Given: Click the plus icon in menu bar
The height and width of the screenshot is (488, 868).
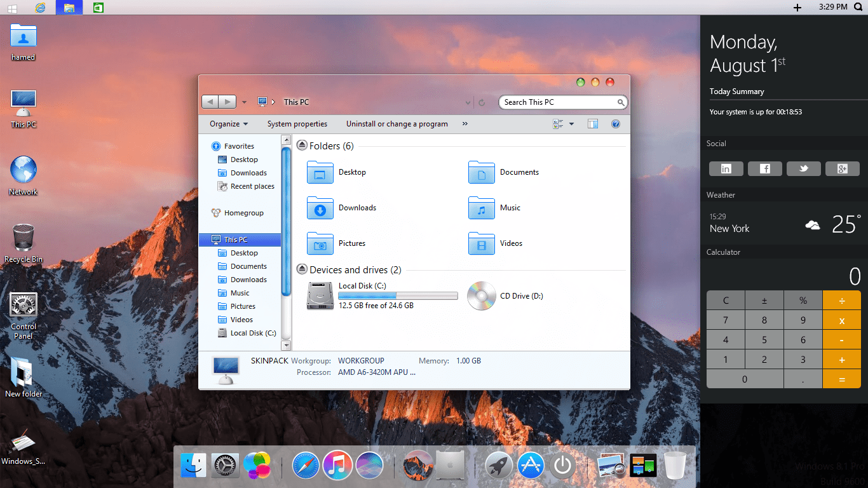Looking at the screenshot, I should 797,8.
